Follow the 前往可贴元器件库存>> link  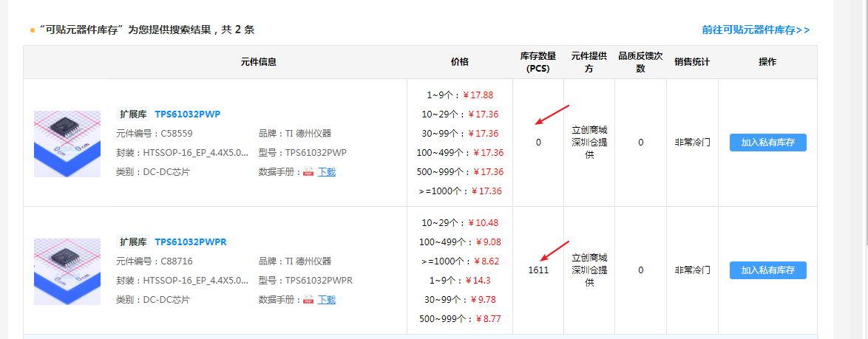(756, 30)
